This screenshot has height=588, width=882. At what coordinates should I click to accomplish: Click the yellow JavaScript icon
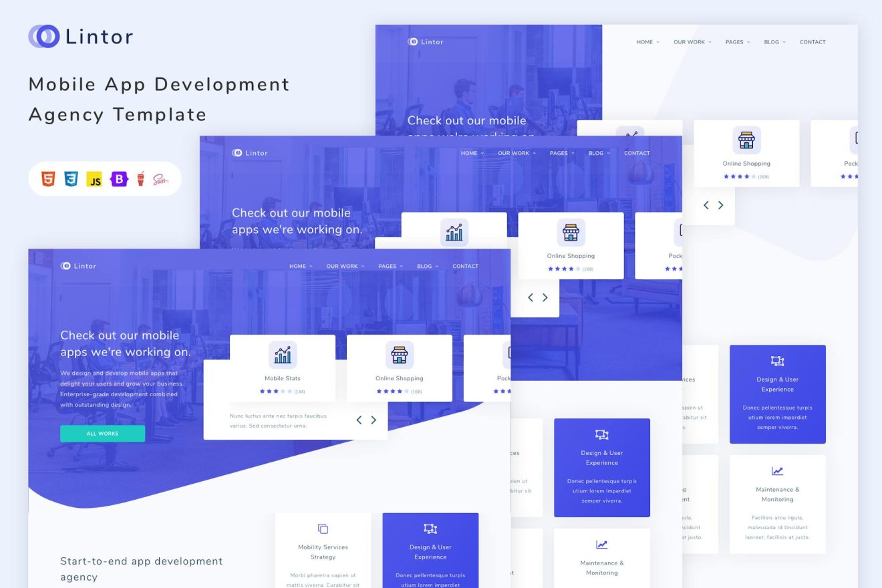click(94, 178)
